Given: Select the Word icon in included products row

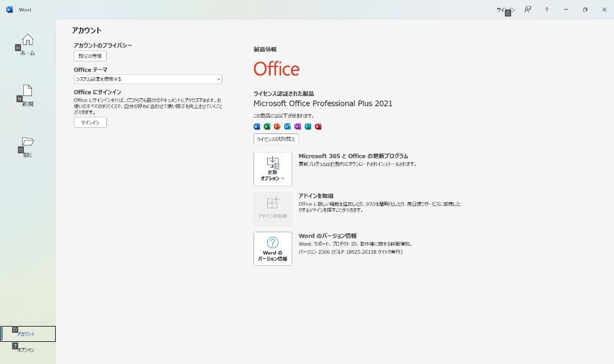Looking at the screenshot, I should point(256,126).
